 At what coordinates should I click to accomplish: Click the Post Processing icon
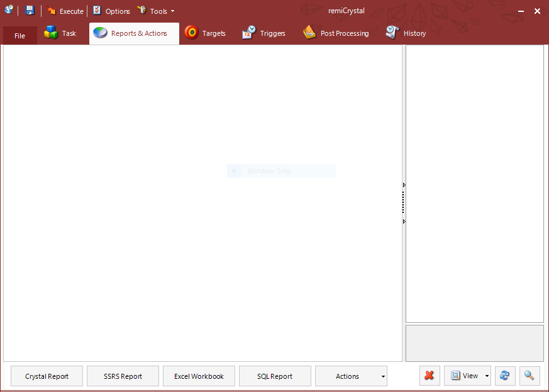309,33
